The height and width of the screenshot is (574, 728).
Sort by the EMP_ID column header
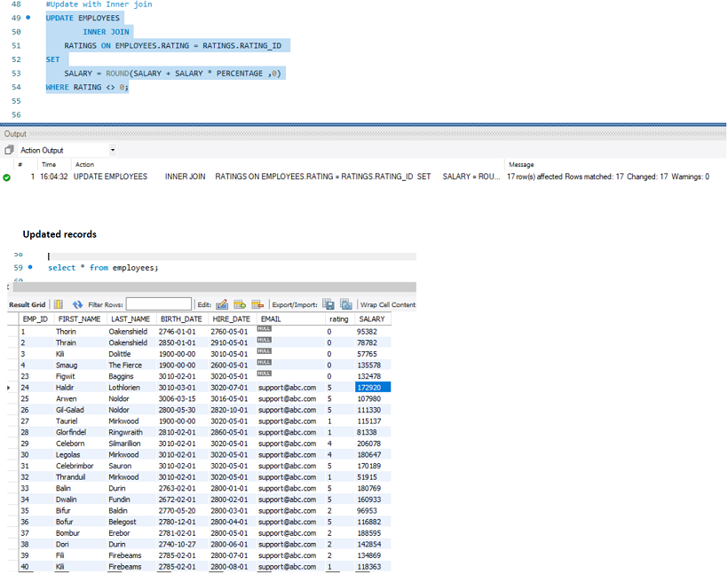(36, 318)
